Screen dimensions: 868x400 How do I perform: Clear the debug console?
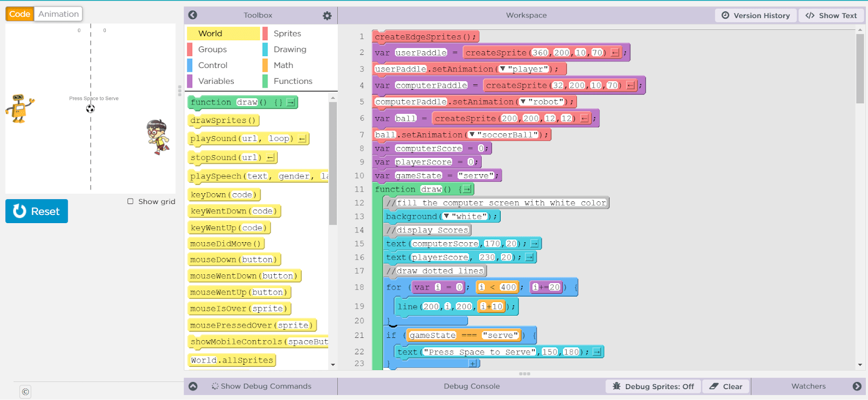726,386
